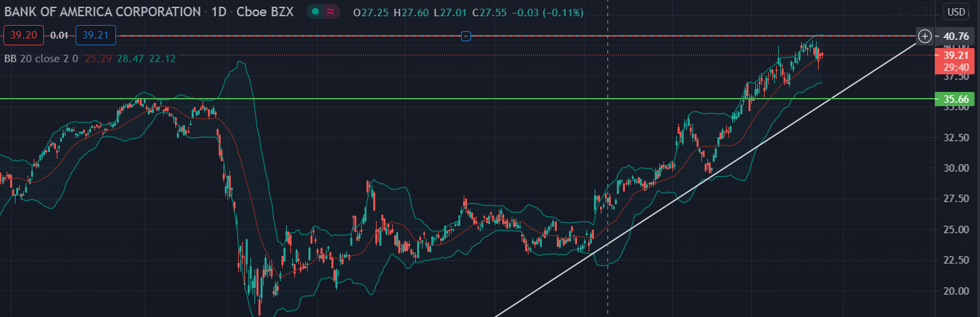
Task: Click the 1D interval label
Action: (219, 12)
